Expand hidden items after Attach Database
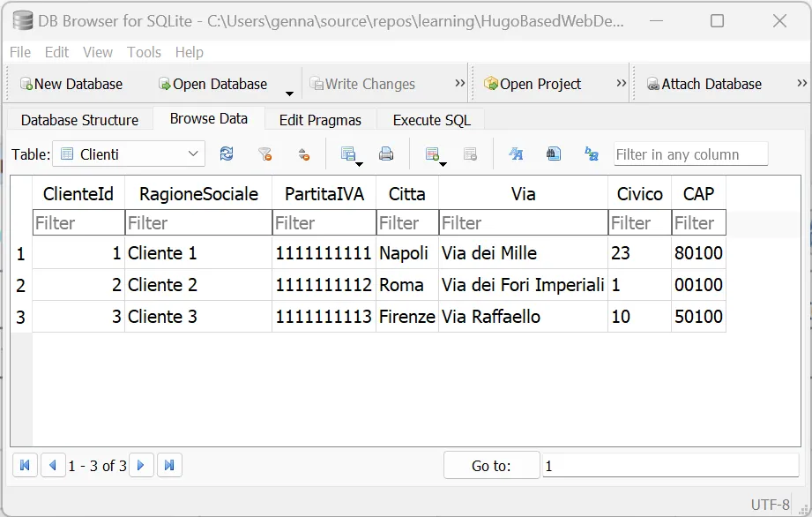Screen dimensions: 812x517 click(x=801, y=83)
